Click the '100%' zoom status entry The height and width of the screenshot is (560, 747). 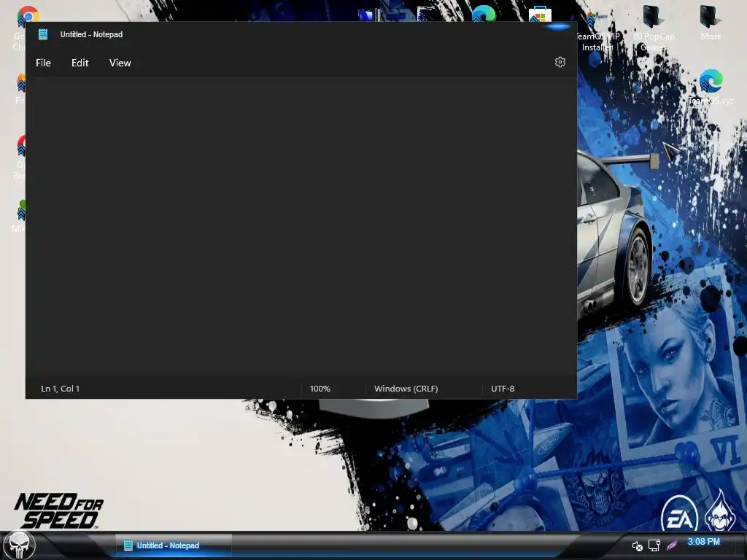(320, 389)
